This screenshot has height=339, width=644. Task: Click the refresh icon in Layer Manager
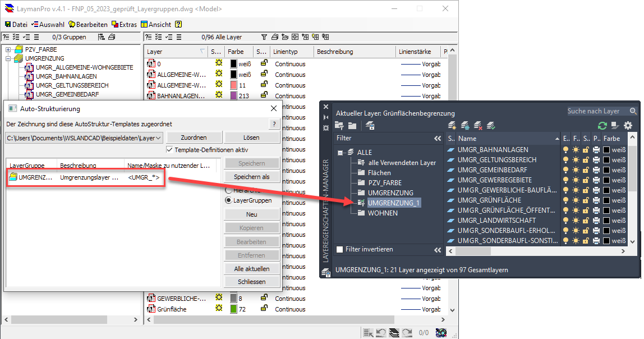(x=602, y=126)
